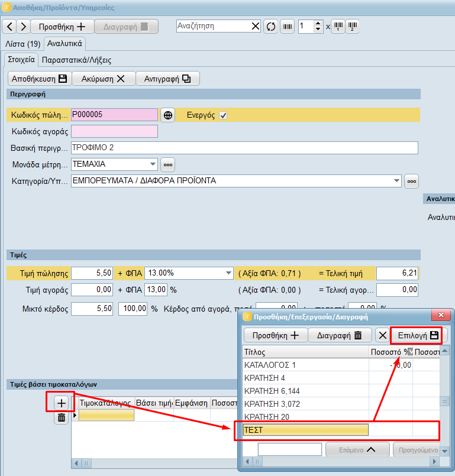This screenshot has height=476, width=455.
Task: Click the barcode icon next to refresh
Action: coord(287,27)
